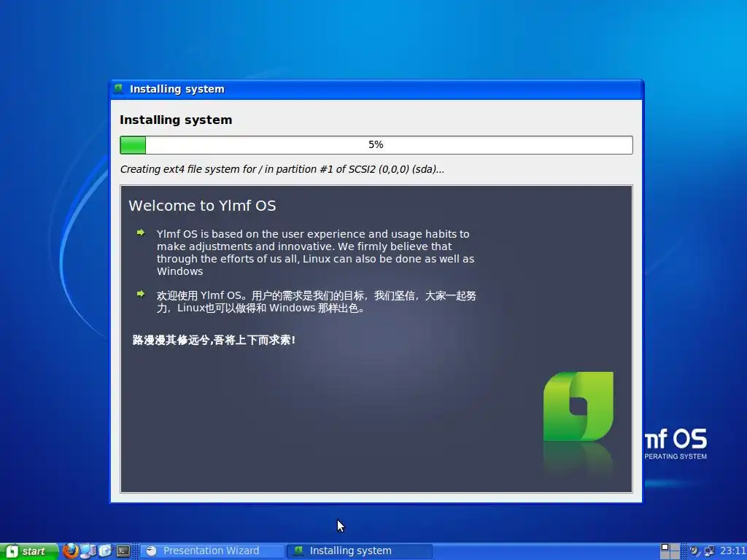Click the network connection tray icon

(709, 551)
